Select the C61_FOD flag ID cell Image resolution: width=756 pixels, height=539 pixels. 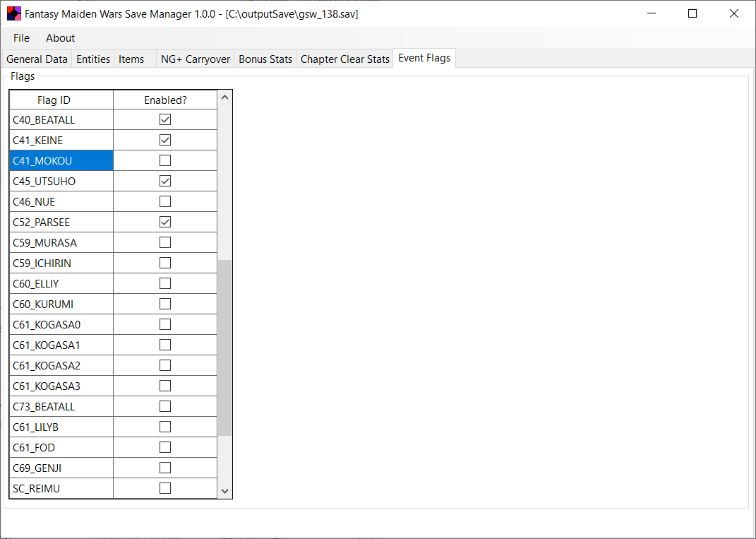61,448
